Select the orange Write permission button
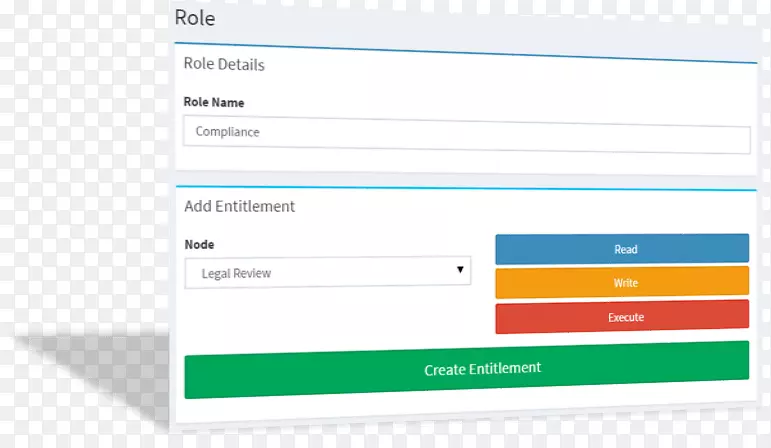This screenshot has height=448, width=771. tap(622, 282)
